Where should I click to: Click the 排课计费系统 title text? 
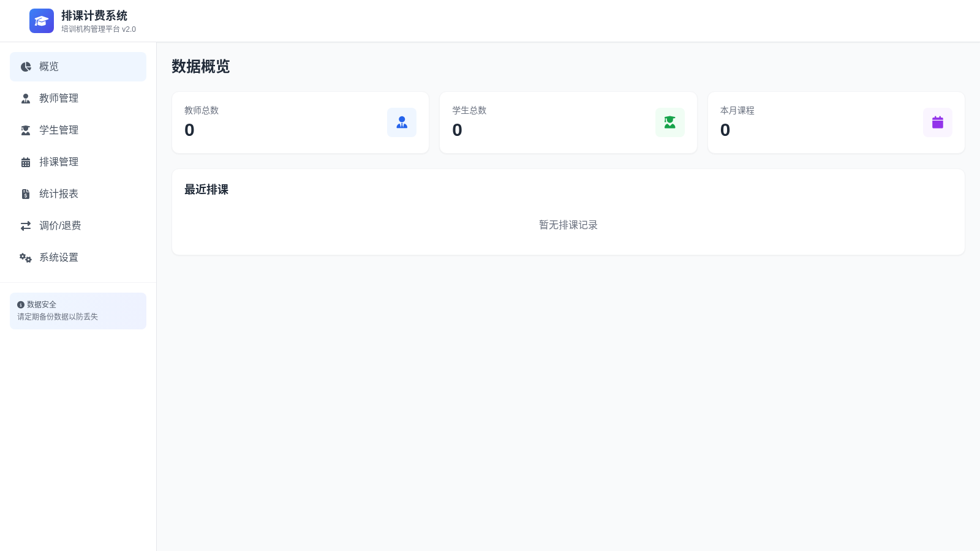click(94, 16)
